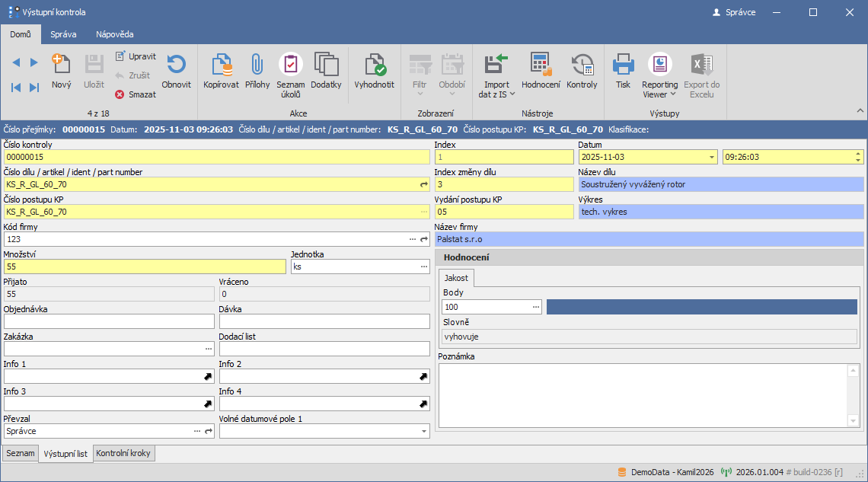Open the Nápověda ribbon tab

point(114,34)
